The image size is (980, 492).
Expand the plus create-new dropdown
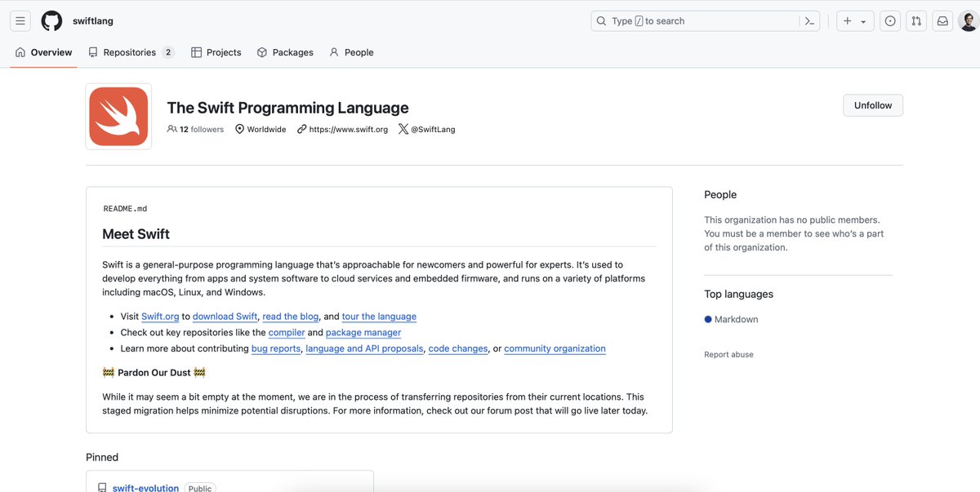tap(854, 20)
